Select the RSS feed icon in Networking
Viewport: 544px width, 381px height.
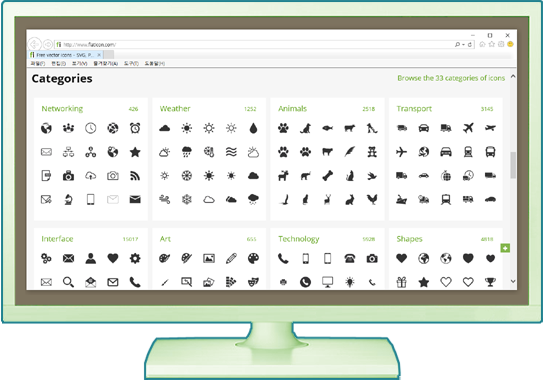point(135,176)
